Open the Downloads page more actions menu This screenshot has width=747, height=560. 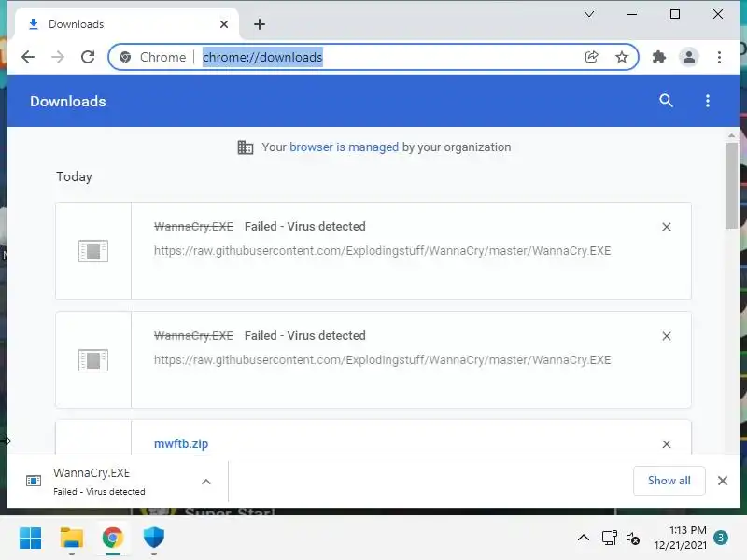click(708, 101)
